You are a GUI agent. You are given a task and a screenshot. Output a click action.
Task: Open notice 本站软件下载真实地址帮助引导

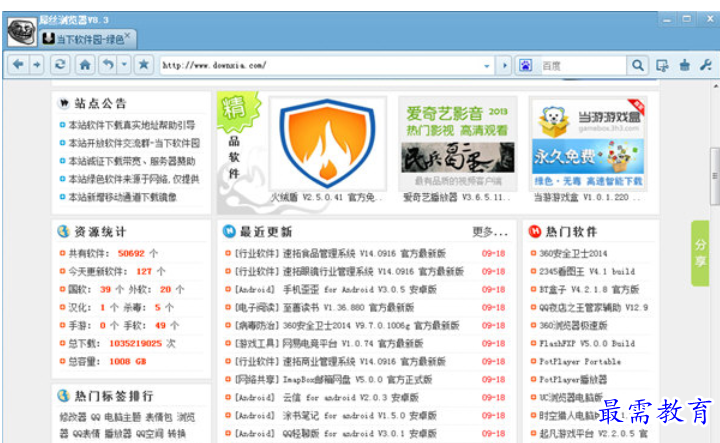(131, 125)
